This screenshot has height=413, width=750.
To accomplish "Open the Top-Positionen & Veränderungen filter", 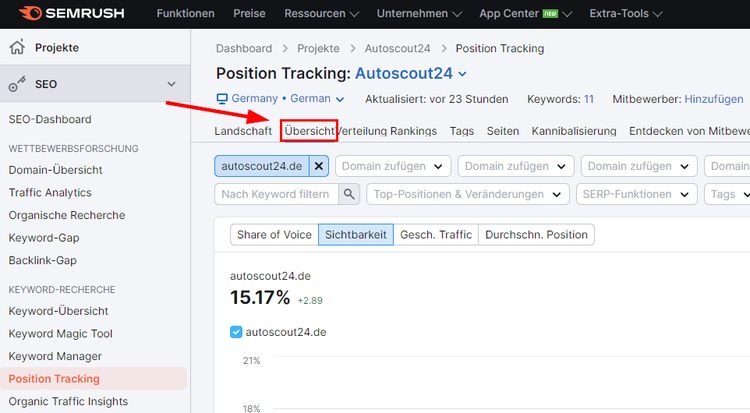I will click(468, 194).
